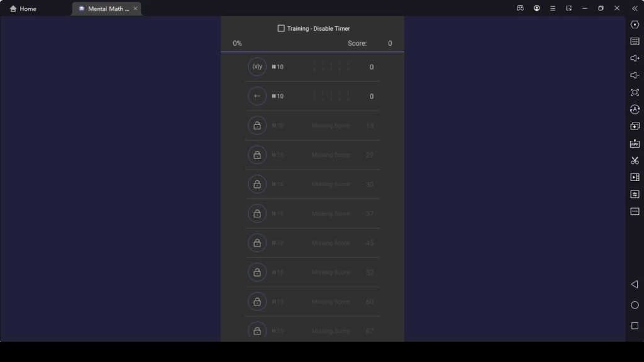
Task: Click the progress ticks on the (x)y row
Action: (331, 67)
